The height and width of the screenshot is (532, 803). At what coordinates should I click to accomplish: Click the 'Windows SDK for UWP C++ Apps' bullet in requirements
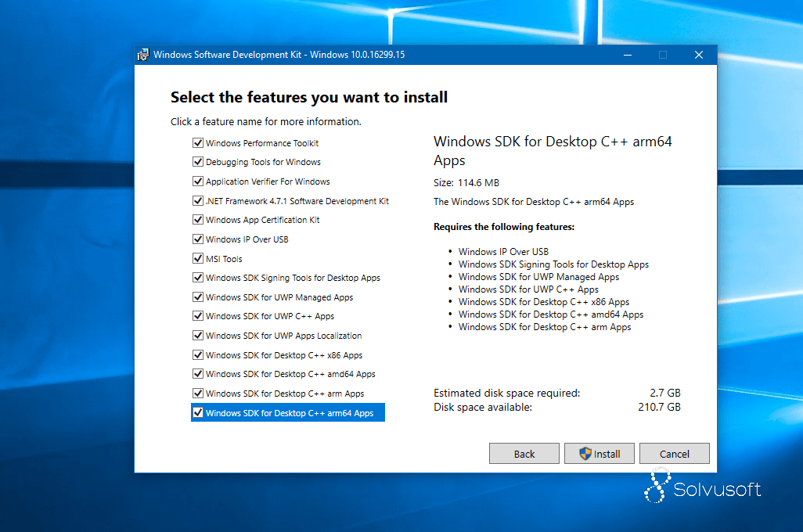(528, 289)
